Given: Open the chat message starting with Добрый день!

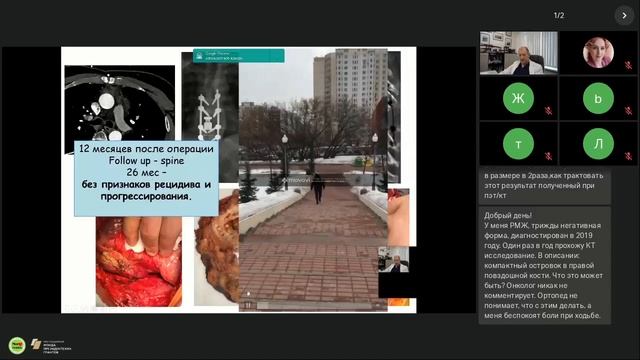Looking at the screenshot, I should [544, 265].
